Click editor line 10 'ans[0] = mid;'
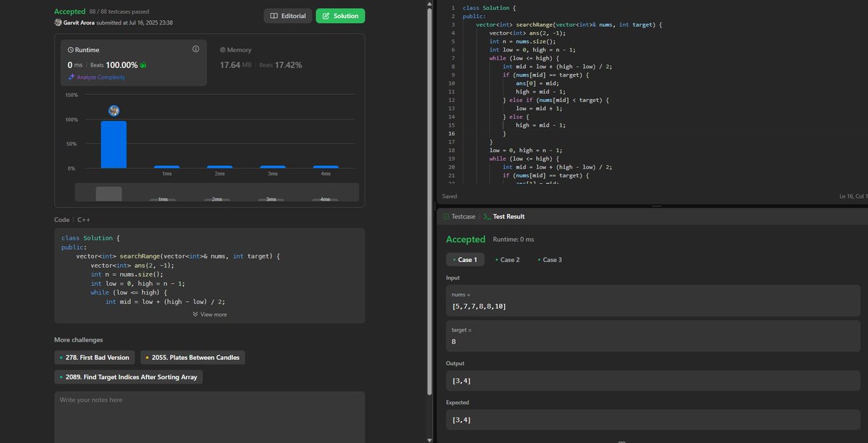The image size is (868, 443). pos(538,84)
